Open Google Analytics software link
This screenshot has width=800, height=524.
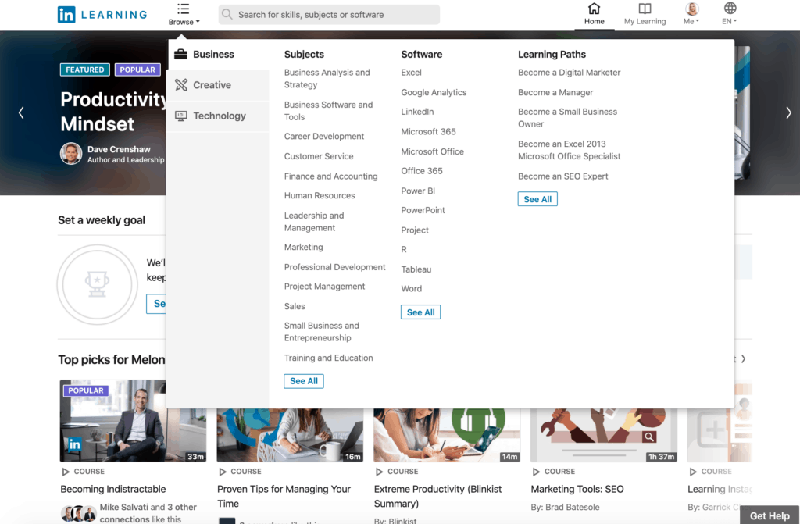pyautogui.click(x=434, y=92)
